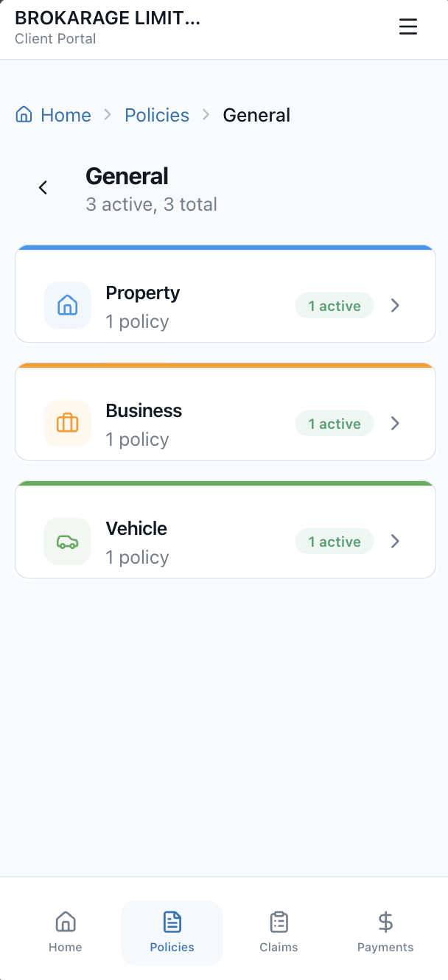Select the Payments dollar icon
The height and width of the screenshot is (980, 448).
coord(385,922)
